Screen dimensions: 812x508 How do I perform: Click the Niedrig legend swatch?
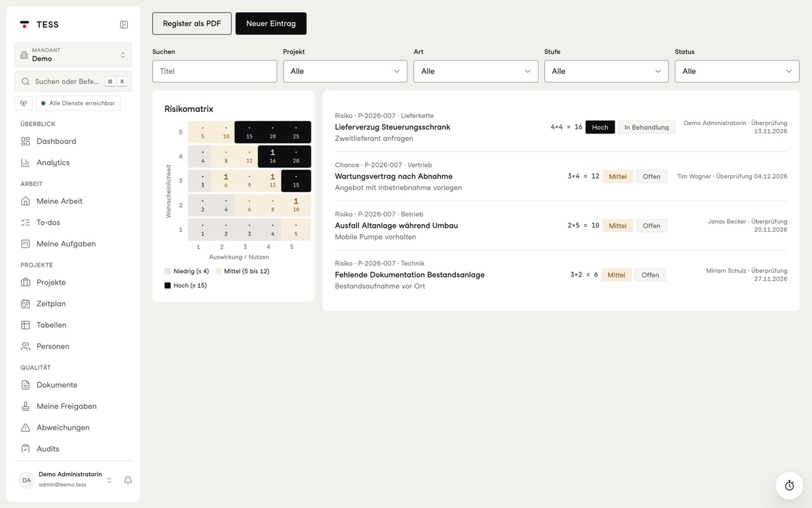167,271
